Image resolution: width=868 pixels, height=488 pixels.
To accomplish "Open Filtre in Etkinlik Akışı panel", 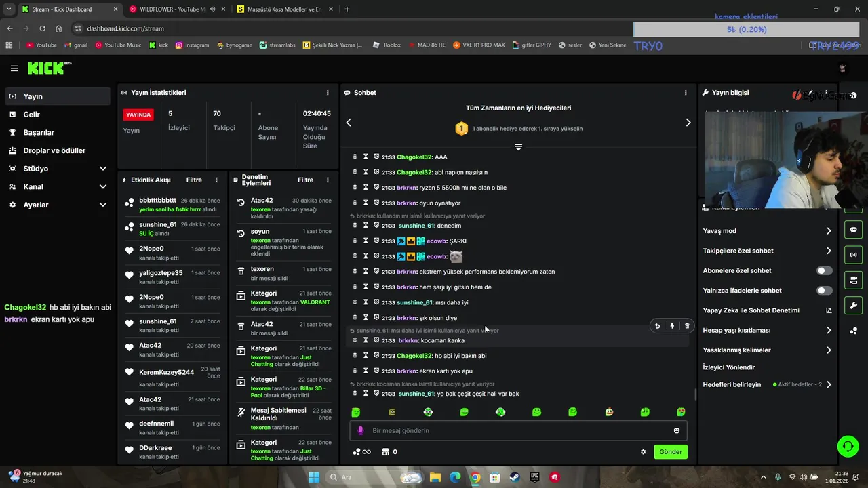I will 194,180.
